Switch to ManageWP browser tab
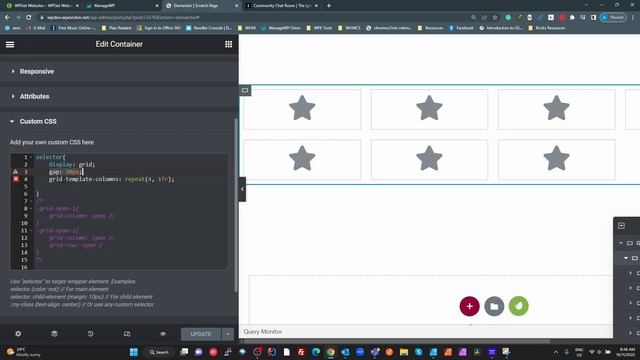This screenshot has height=360, width=640. click(122, 6)
